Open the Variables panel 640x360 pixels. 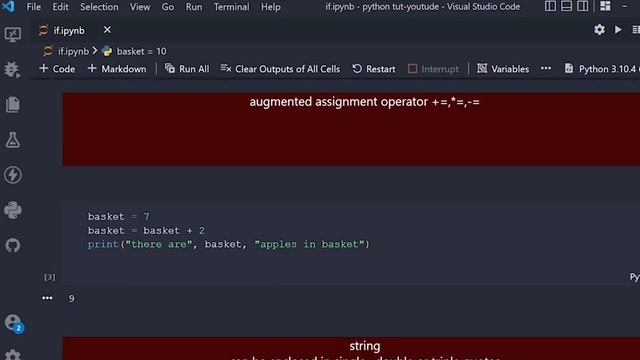pyautogui.click(x=503, y=69)
